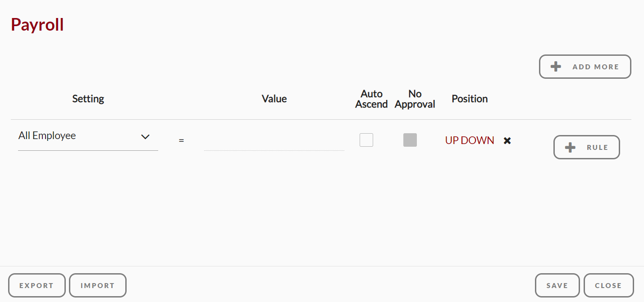Save the payroll settings

(x=557, y=285)
